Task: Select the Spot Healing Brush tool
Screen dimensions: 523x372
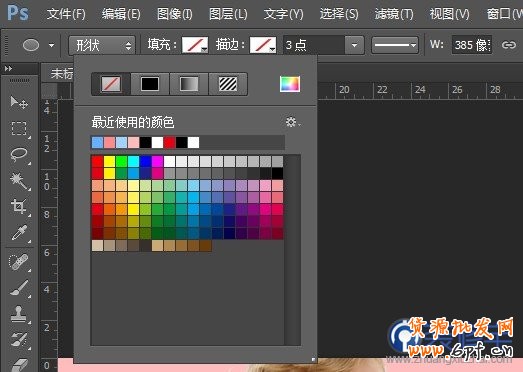Action: [19, 262]
